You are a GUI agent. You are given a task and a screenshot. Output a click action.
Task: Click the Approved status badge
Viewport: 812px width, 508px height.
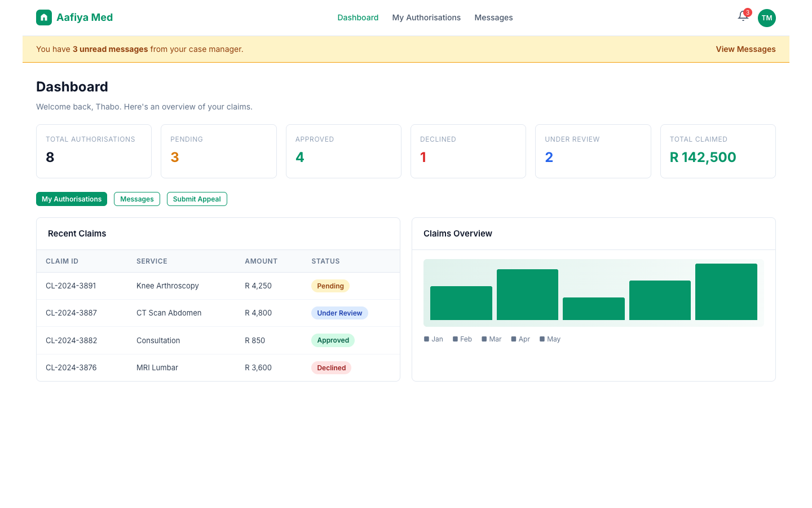(x=333, y=340)
